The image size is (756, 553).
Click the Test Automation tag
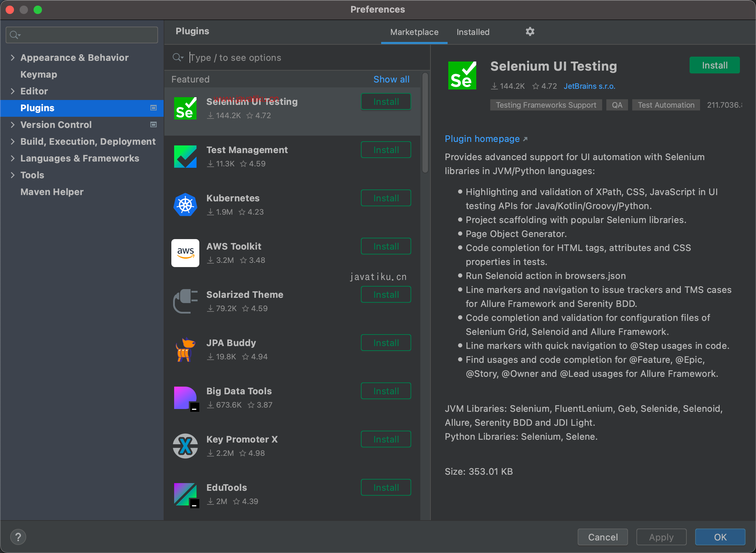(666, 105)
